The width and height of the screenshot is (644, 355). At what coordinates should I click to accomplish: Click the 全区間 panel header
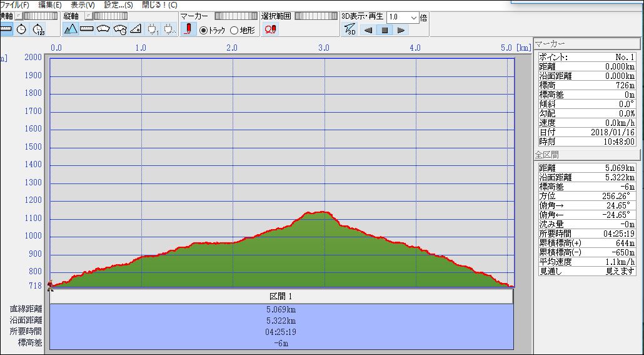587,155
